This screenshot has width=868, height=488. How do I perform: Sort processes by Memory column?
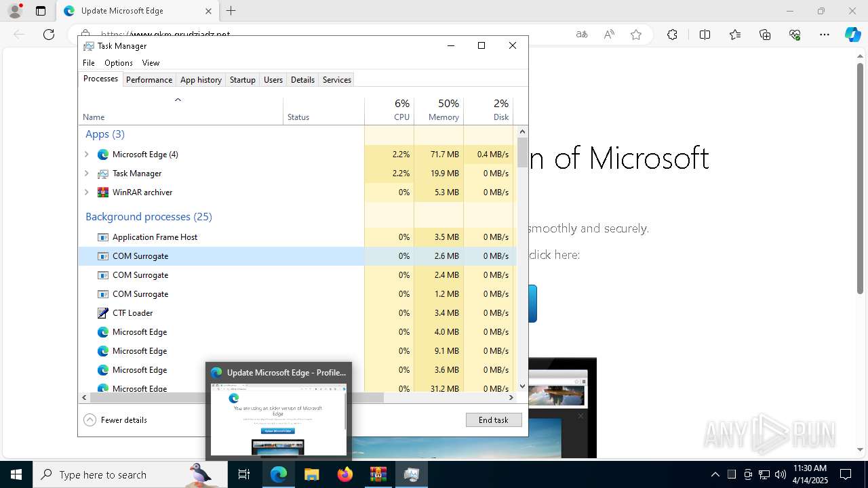click(439, 110)
